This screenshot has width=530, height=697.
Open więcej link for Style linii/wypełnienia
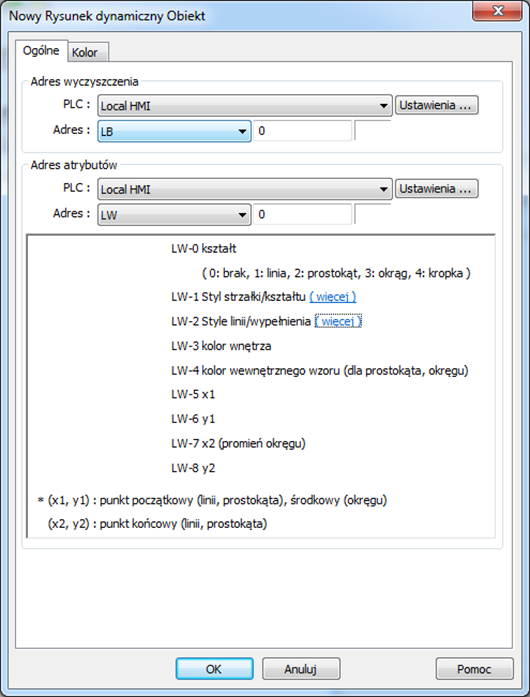pos(338,321)
